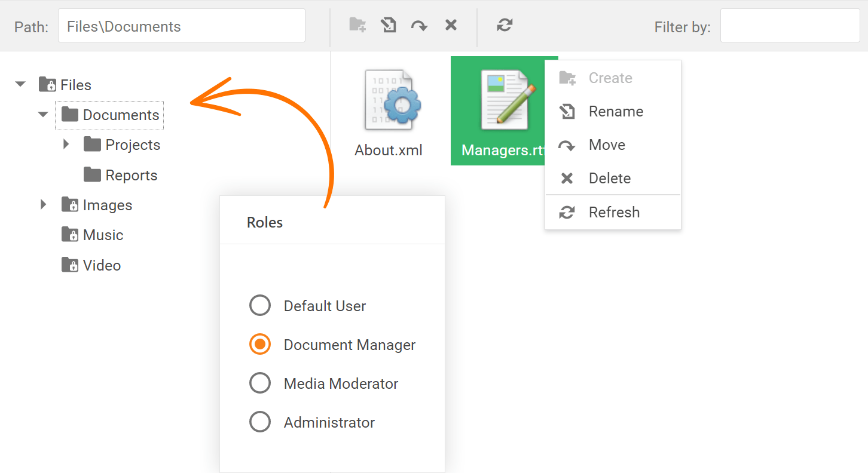The width and height of the screenshot is (868, 473).
Task: Open the Reports folder in tree
Action: [x=131, y=176]
